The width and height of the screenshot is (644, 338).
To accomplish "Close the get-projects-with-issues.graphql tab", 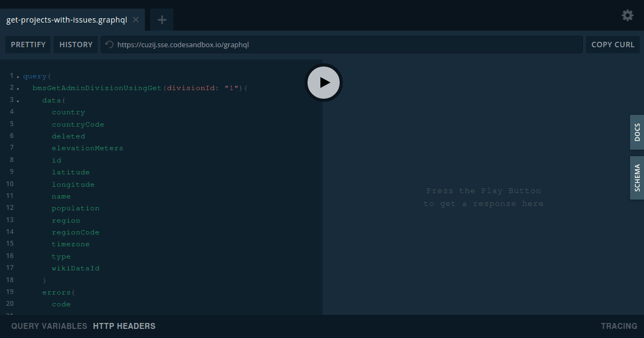I will pos(136,20).
